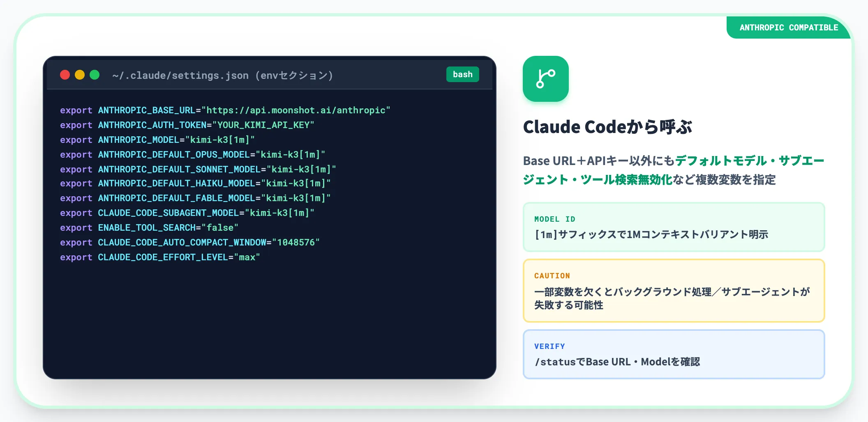Click the yellow terminal window dot

coord(80,75)
